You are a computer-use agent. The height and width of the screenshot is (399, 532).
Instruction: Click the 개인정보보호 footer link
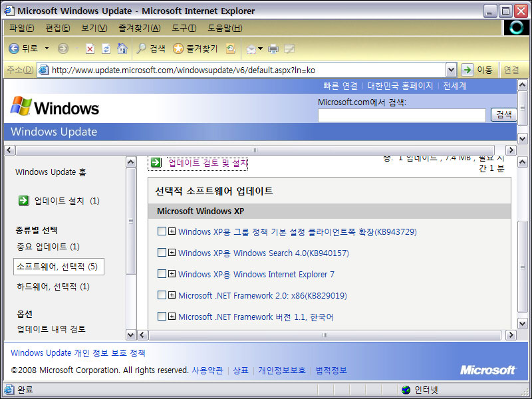click(x=282, y=370)
